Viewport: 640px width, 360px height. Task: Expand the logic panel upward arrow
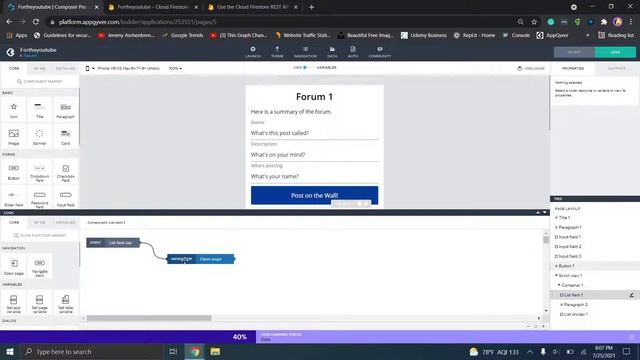[538, 213]
